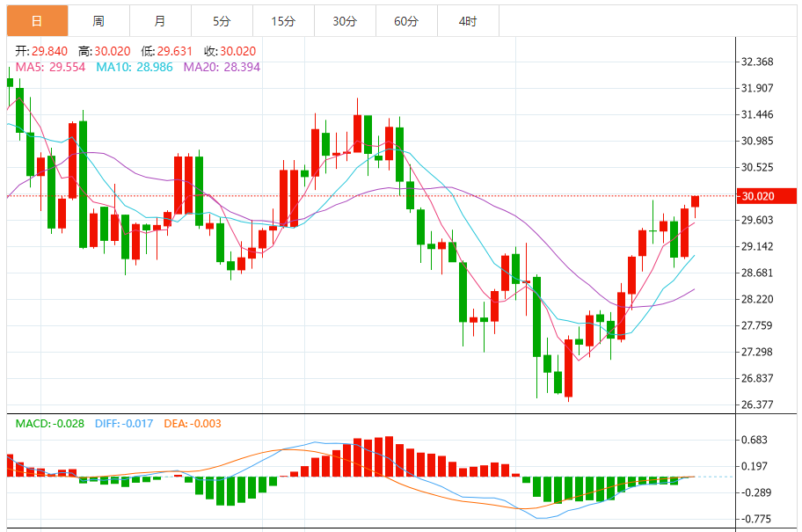Click the MA5: 29.554 label
The image size is (802, 532).
point(50,67)
